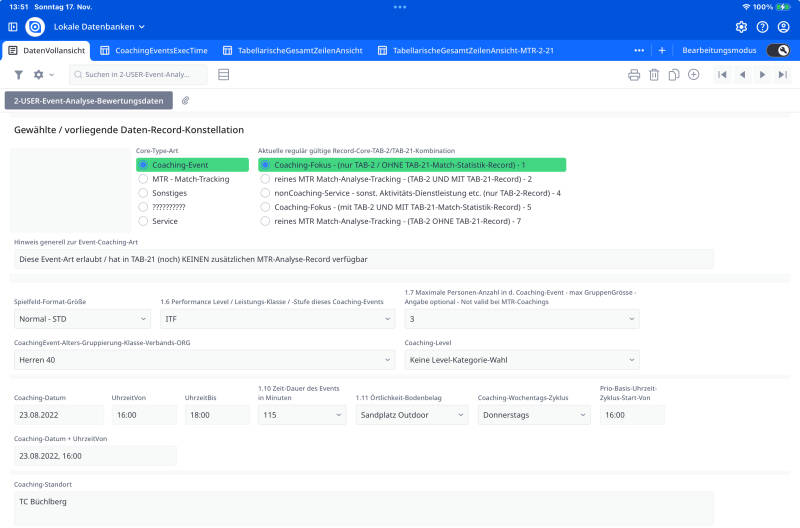The height and width of the screenshot is (528, 800).
Task: Click the paperclip attachment icon
Action: click(185, 101)
